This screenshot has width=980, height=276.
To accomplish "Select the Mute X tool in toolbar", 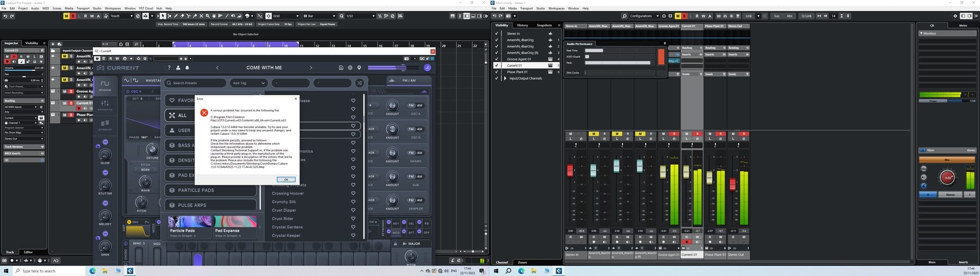I will click(x=201, y=16).
